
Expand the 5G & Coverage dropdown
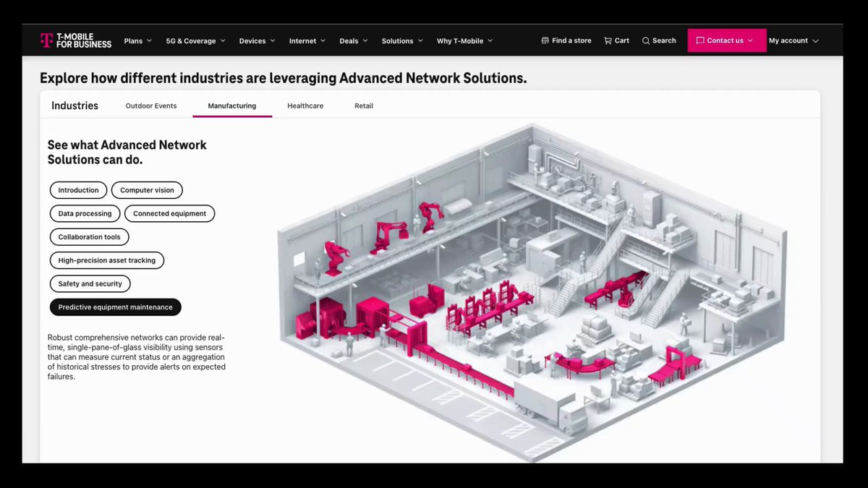(196, 41)
